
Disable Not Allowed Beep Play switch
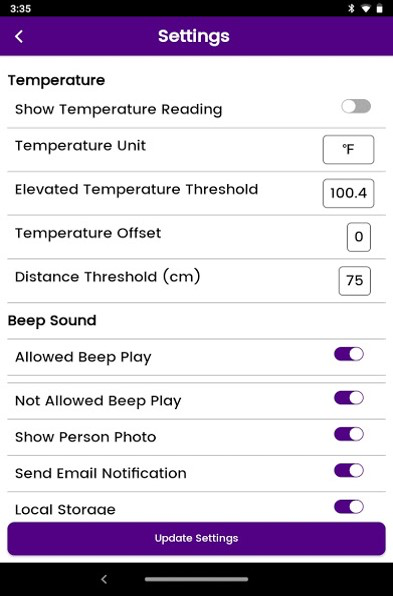(349, 398)
